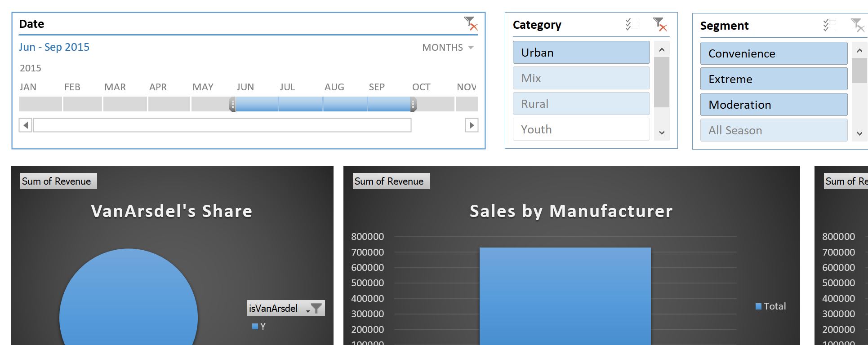The height and width of the screenshot is (345, 868).
Task: Clear the Category slicer filter
Action: [659, 24]
